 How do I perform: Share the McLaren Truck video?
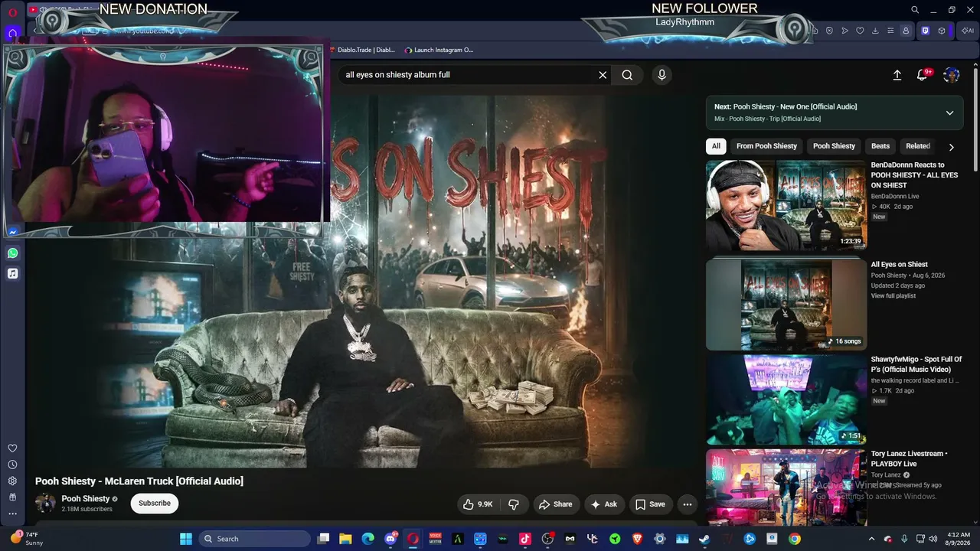coord(555,504)
